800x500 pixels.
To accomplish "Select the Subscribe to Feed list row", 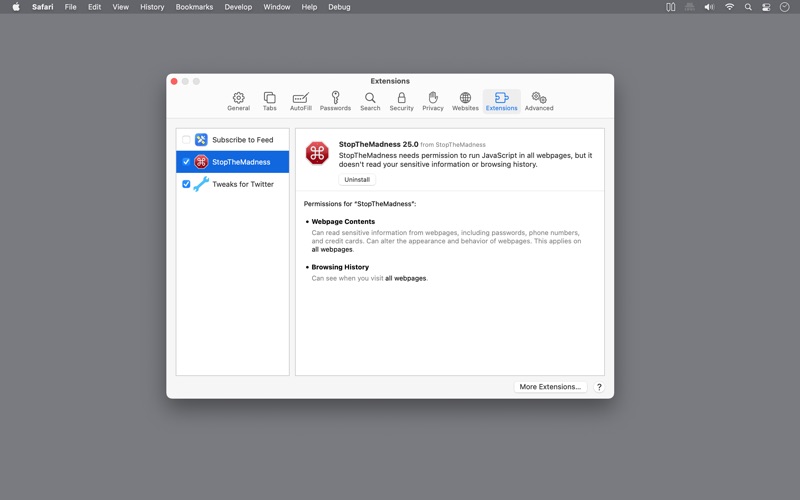I will [233, 139].
